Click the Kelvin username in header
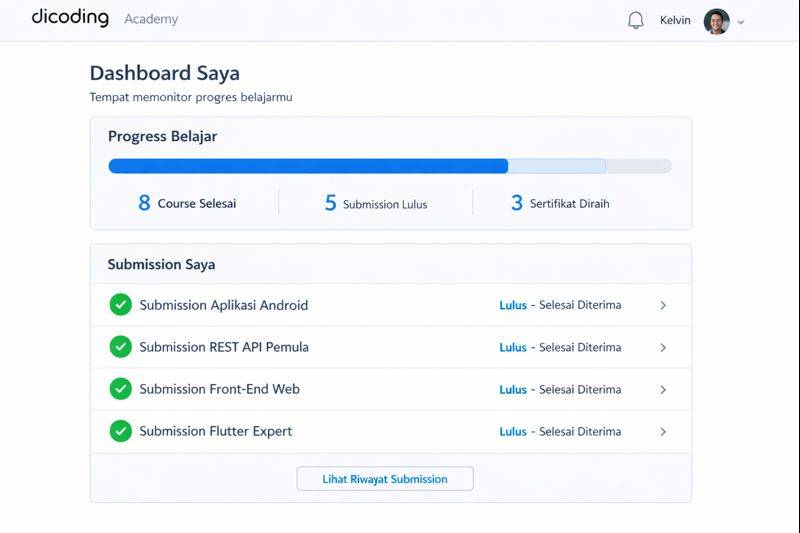This screenshot has height=533, width=800. [x=675, y=21]
